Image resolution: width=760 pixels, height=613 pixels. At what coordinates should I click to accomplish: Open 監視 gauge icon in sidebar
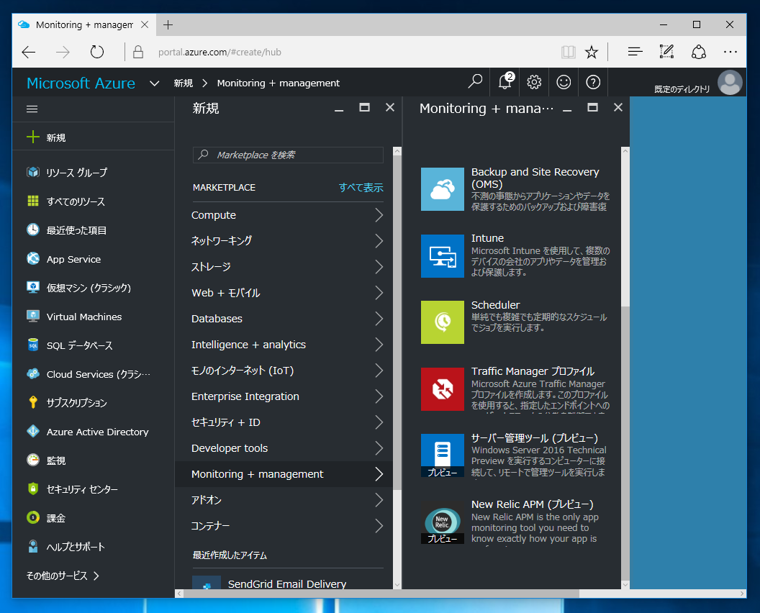click(x=33, y=460)
